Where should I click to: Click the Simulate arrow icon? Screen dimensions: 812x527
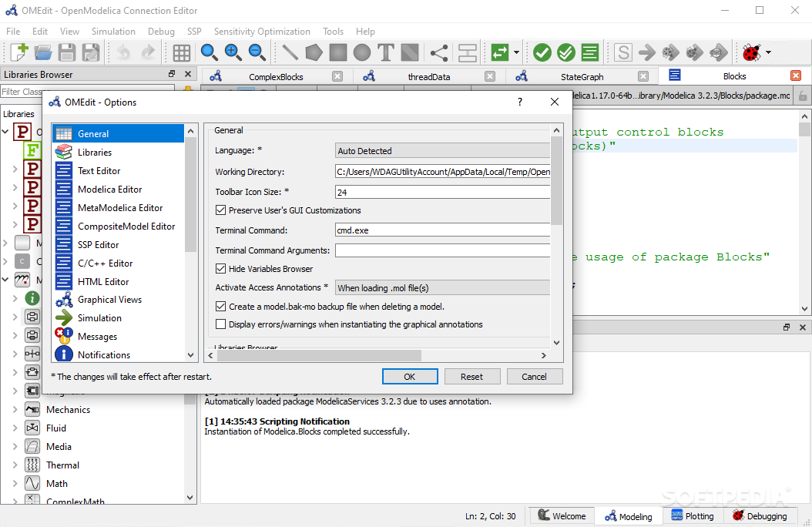[x=647, y=52]
